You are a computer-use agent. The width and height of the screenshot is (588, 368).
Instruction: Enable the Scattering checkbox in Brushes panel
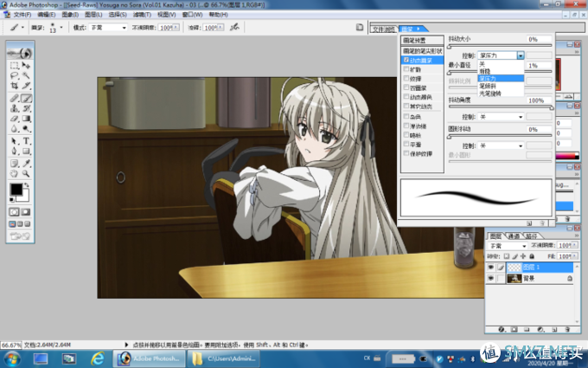pyautogui.click(x=406, y=69)
